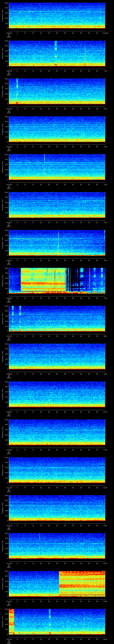
Task: Click the 16:00 end time label
Action: click(x=105, y=639)
